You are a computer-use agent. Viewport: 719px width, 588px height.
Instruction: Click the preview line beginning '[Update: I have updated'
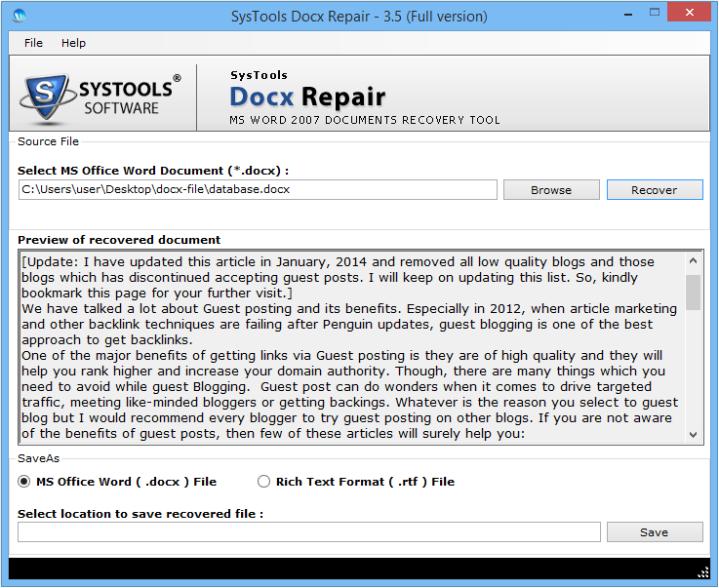click(338, 261)
